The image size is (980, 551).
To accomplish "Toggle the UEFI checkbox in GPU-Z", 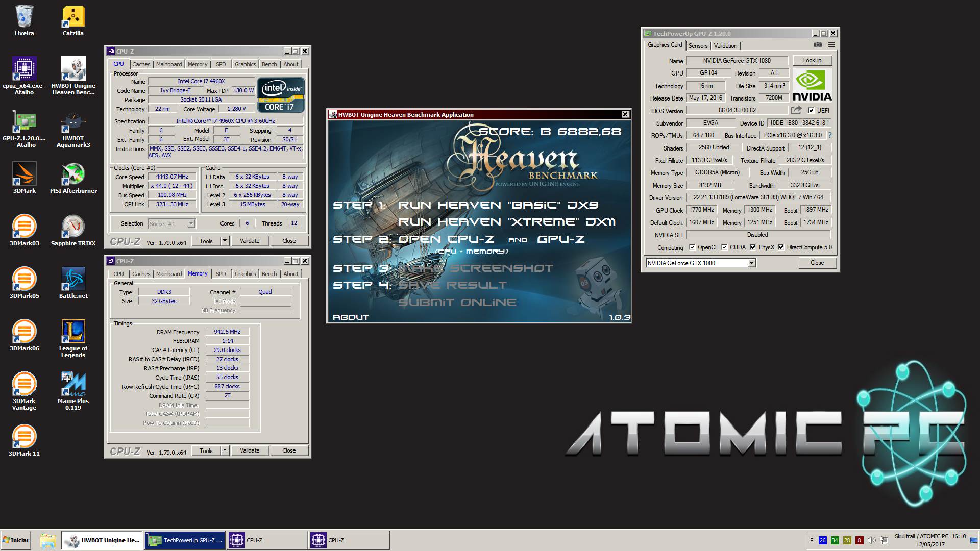I will [x=811, y=110].
